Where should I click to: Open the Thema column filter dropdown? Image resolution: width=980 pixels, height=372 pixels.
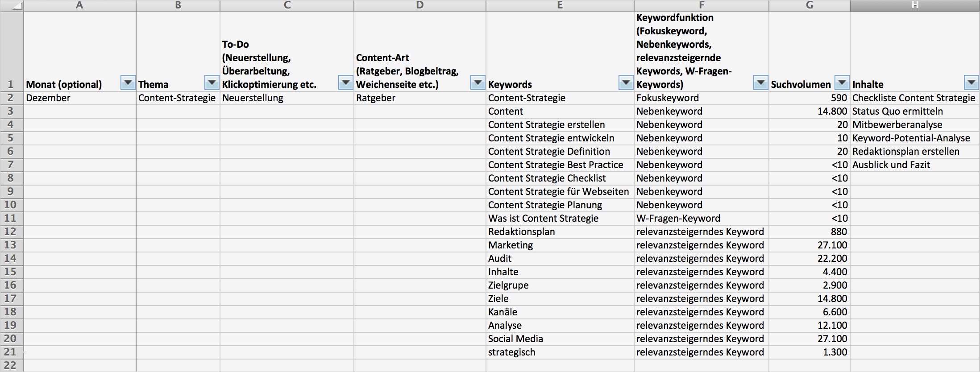(212, 83)
